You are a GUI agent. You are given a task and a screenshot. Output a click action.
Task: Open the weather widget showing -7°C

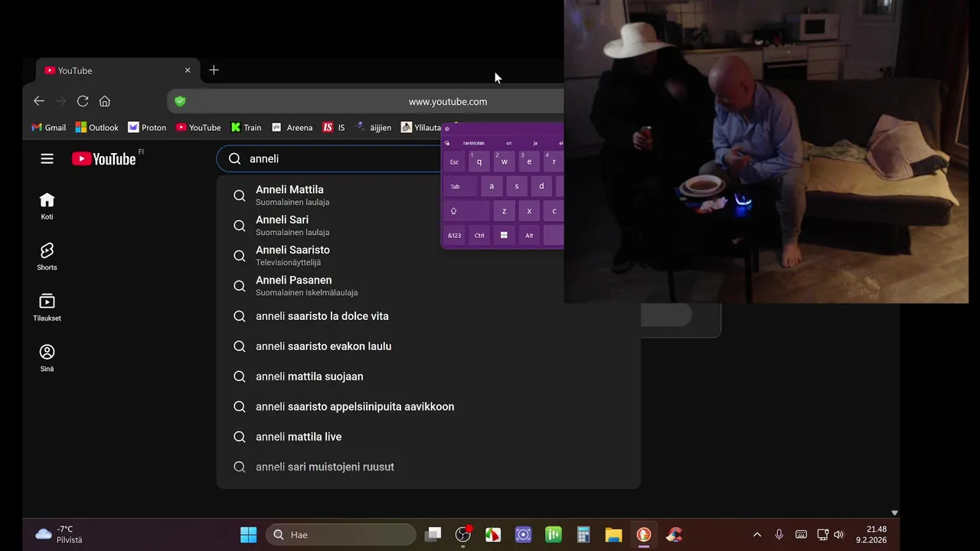pos(59,534)
